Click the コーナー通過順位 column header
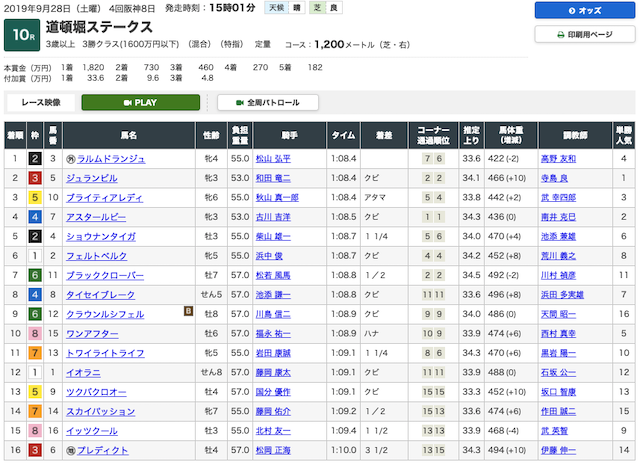This screenshot has width=640, height=465. 433,135
